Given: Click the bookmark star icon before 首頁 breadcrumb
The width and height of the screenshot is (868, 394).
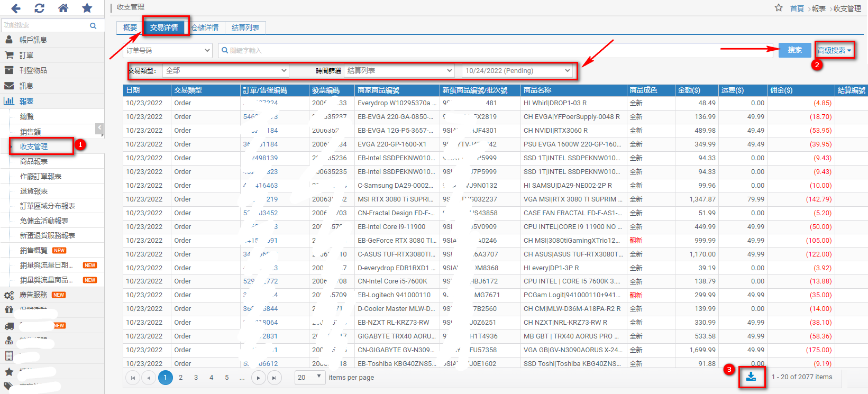Looking at the screenshot, I should click(x=779, y=8).
